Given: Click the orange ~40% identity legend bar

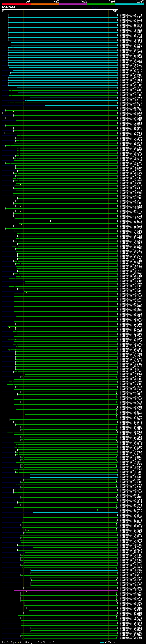Looking at the screenshot, I should 45,4.
